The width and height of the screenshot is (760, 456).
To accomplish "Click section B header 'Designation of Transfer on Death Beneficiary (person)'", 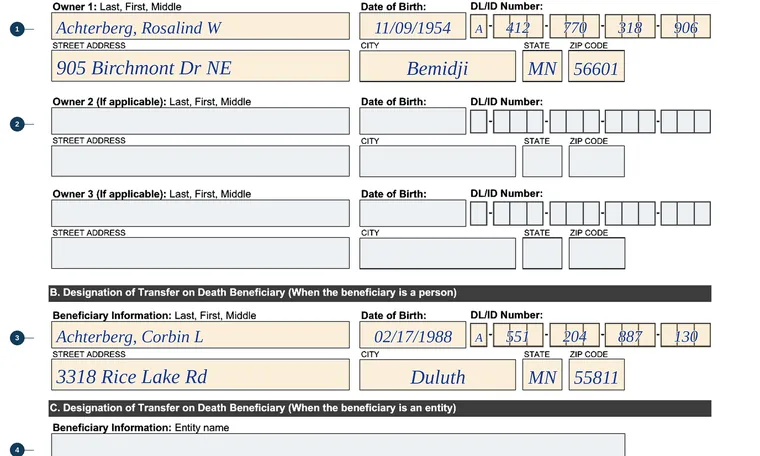I will pyautogui.click(x=380, y=293).
